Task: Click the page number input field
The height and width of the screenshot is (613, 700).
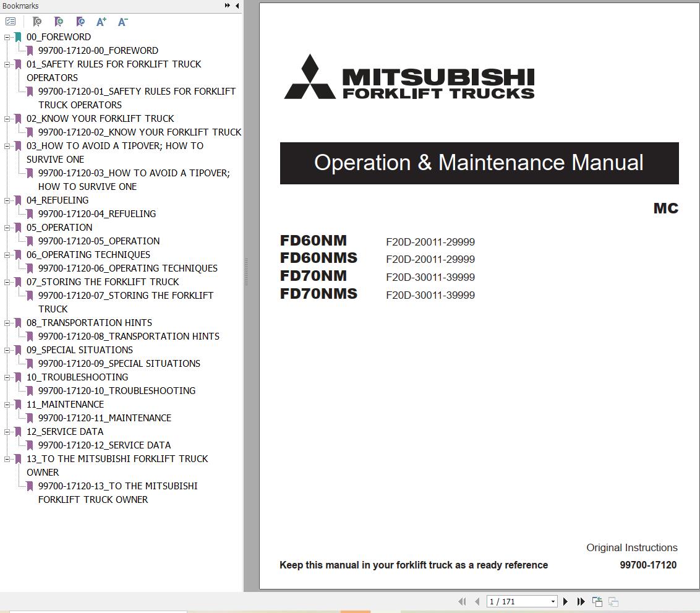Action: click(517, 601)
